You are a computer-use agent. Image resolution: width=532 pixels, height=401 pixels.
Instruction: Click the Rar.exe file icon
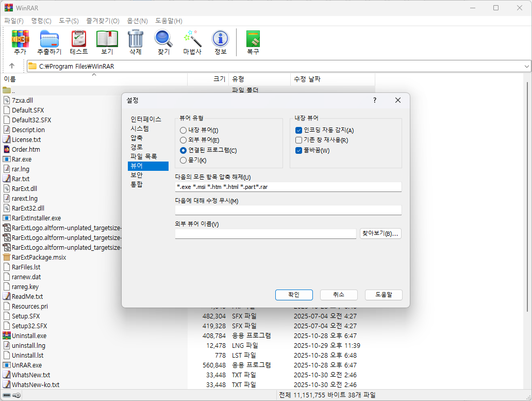pyautogui.click(x=7, y=159)
